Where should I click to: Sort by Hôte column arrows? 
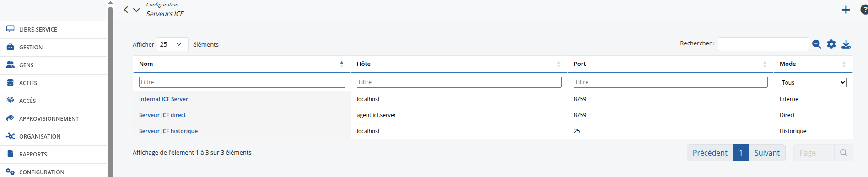point(558,64)
